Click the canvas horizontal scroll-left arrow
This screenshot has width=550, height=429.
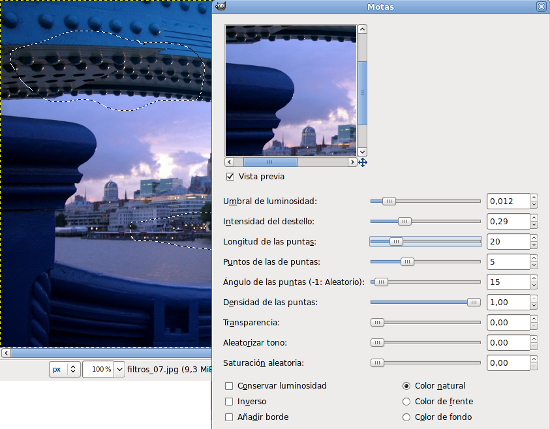coord(6,353)
